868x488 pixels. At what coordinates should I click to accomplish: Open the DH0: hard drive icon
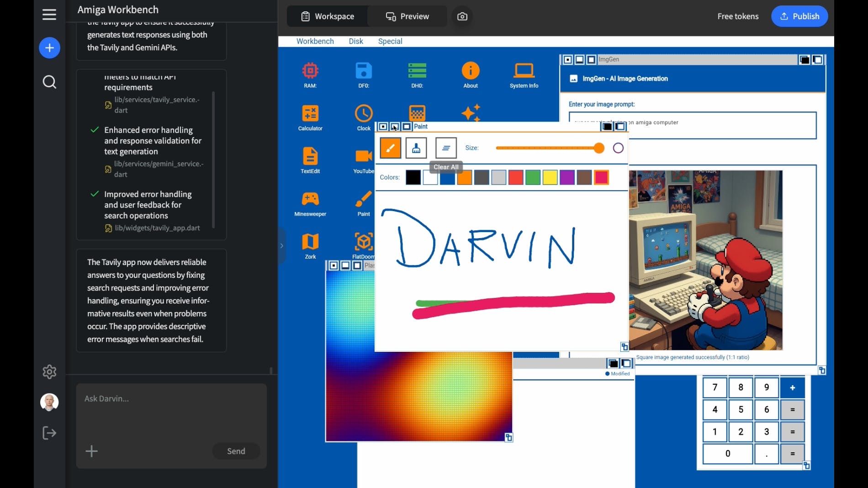click(417, 74)
